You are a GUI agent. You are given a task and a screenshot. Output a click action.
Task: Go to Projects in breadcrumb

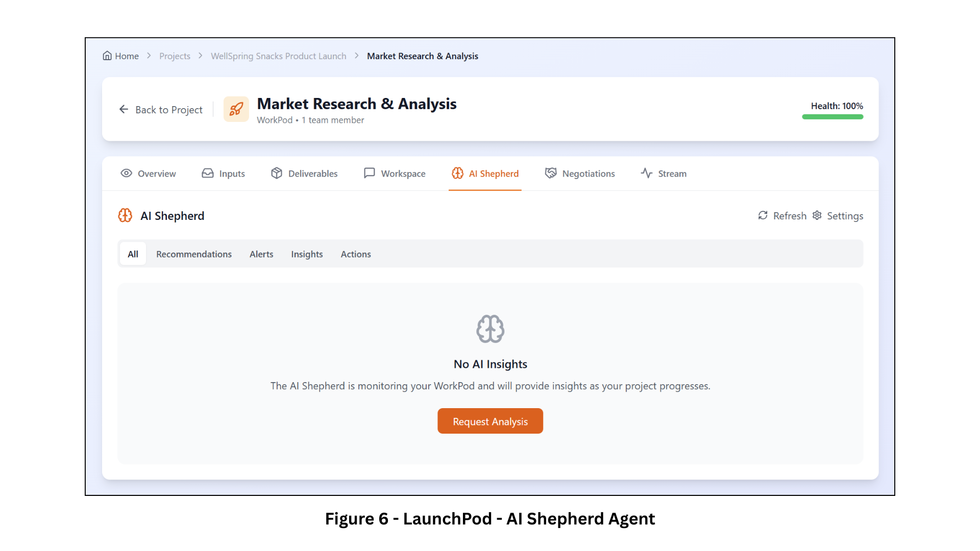coord(175,56)
